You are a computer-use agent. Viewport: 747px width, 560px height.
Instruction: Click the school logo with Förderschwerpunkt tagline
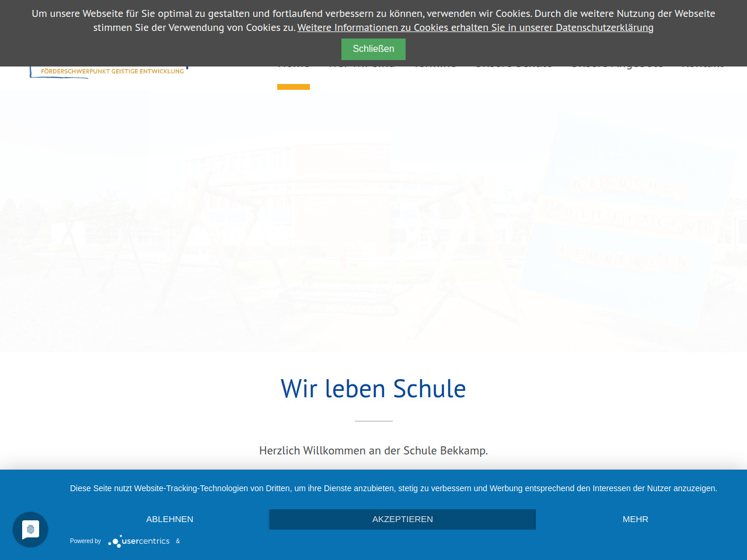coord(111,71)
